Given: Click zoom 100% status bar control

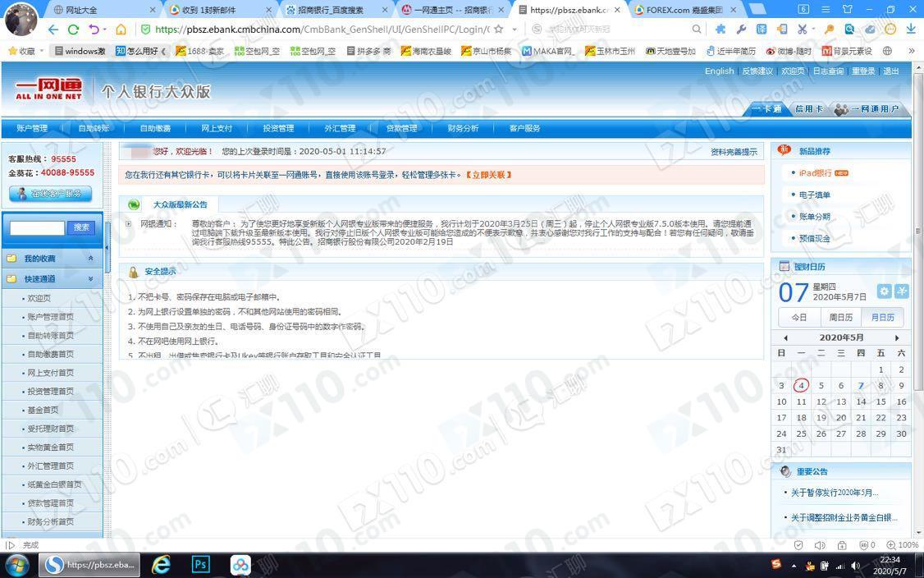Looking at the screenshot, I should 902,545.
